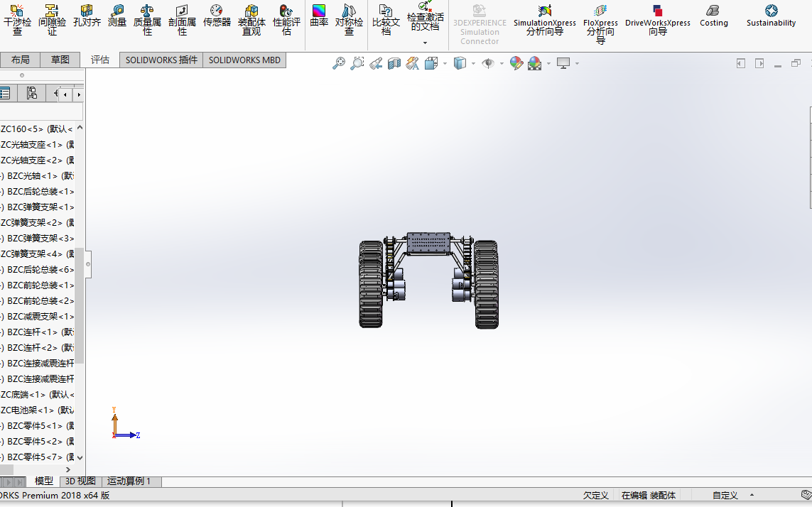Click previous document window arrow
Image resolution: width=812 pixels, height=507 pixels.
click(740, 63)
